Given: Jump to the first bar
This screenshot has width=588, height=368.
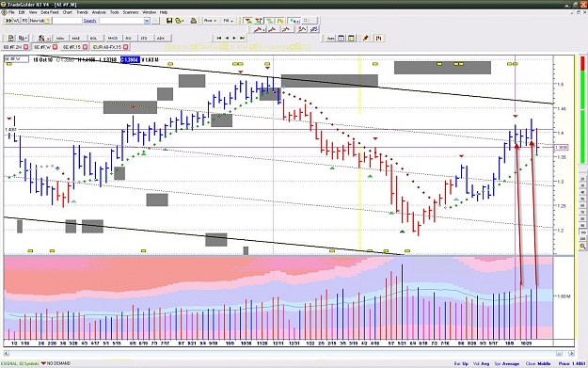Looking at the screenshot, I should point(219,38).
